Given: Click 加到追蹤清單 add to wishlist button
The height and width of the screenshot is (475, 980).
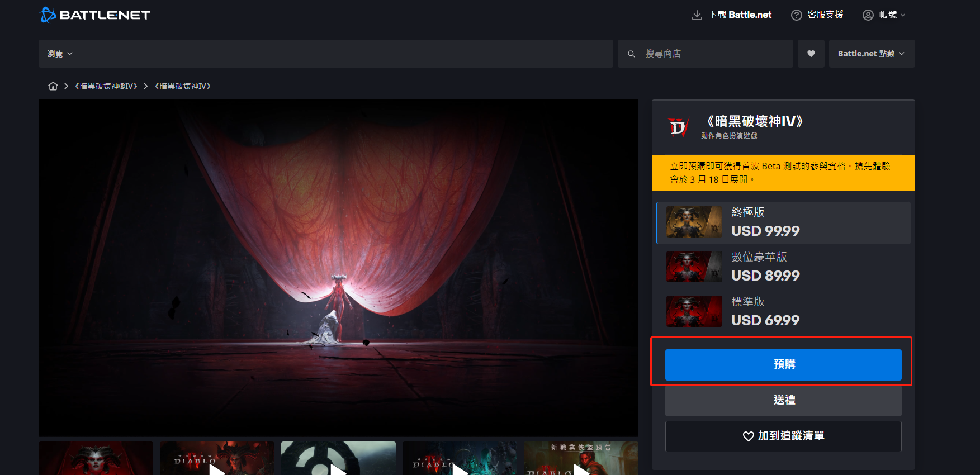Looking at the screenshot, I should (x=783, y=436).
